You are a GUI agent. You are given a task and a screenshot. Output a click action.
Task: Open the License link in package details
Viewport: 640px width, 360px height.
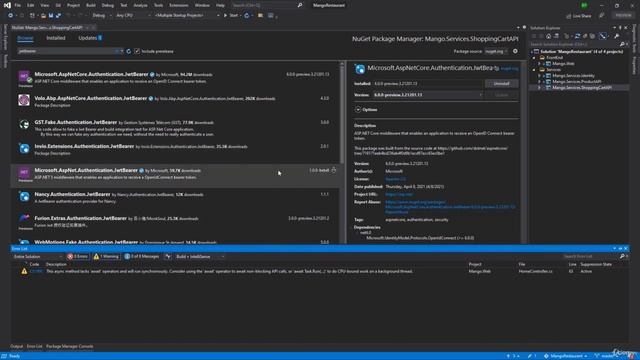[396, 179]
